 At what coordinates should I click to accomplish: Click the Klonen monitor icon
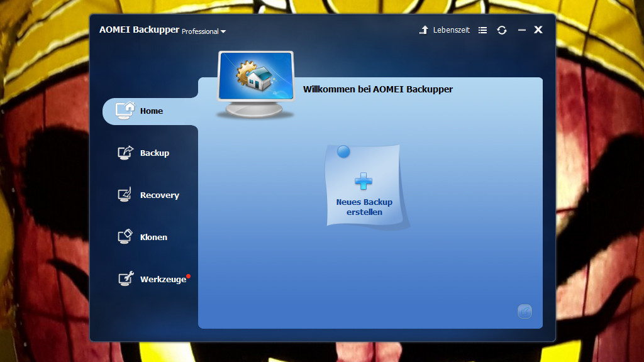[x=125, y=236]
